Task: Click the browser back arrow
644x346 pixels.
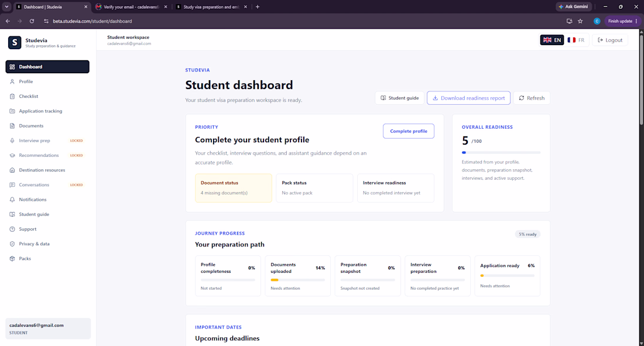Action: (x=8, y=21)
